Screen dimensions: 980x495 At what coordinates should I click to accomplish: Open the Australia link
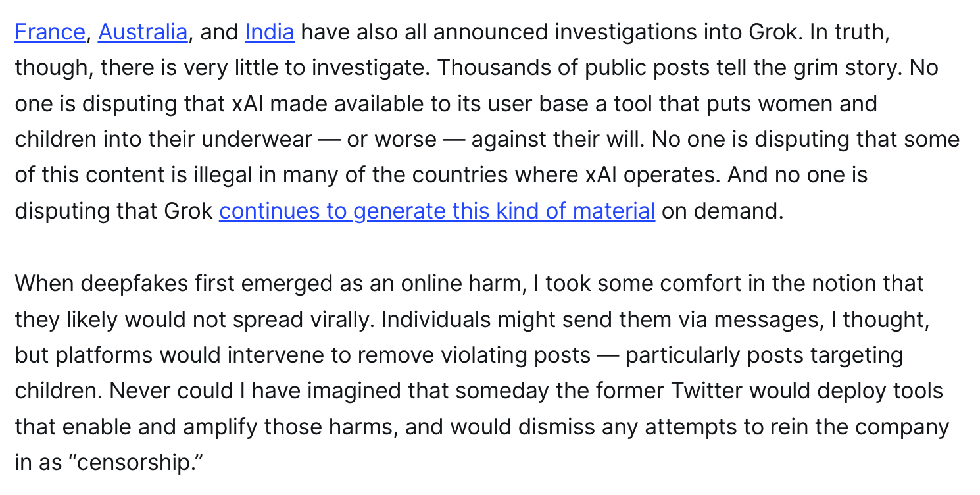tap(143, 32)
